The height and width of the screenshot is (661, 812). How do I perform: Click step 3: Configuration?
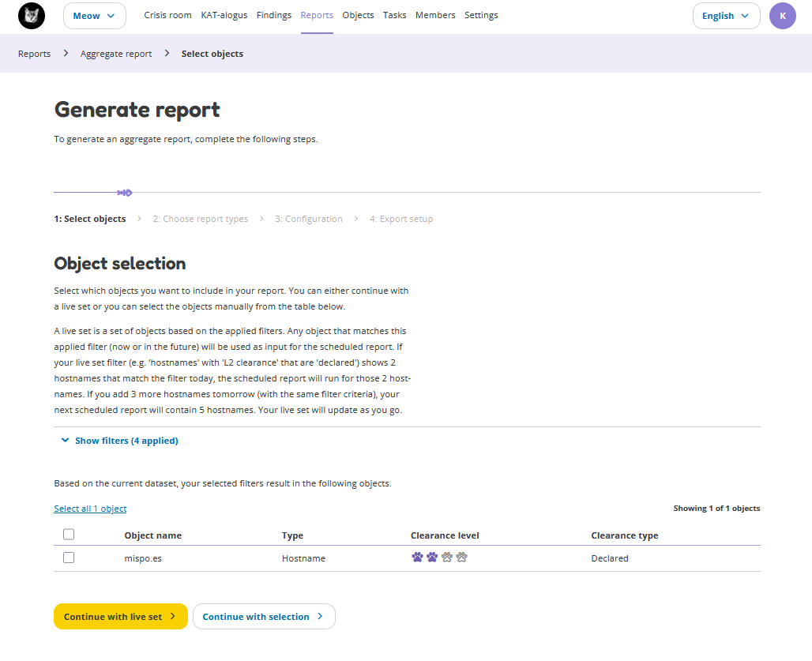[309, 219]
